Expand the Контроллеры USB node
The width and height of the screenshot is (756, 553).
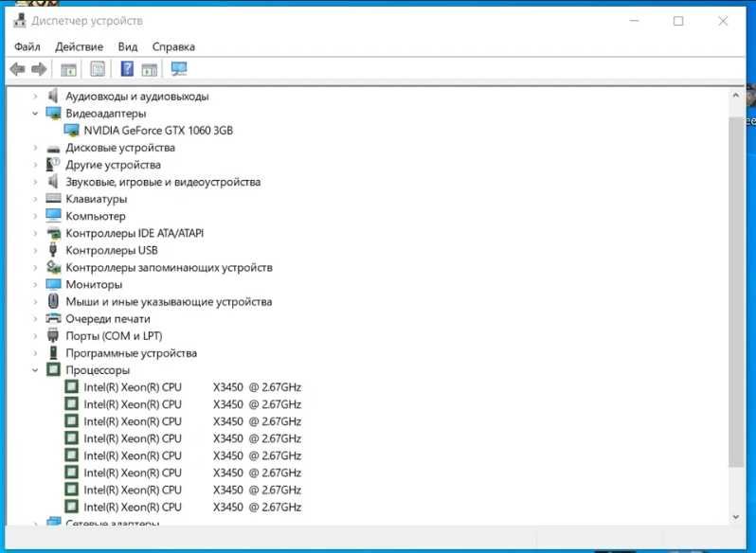pyautogui.click(x=35, y=251)
